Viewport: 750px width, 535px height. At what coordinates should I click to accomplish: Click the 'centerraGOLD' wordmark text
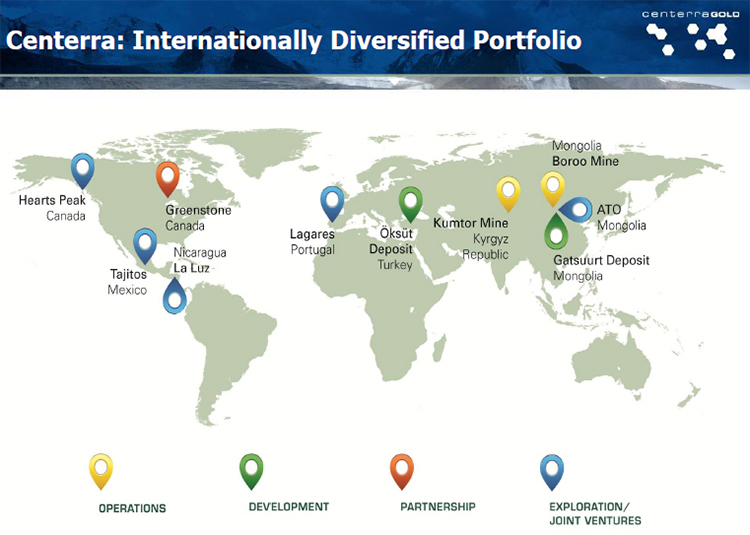coord(691,14)
